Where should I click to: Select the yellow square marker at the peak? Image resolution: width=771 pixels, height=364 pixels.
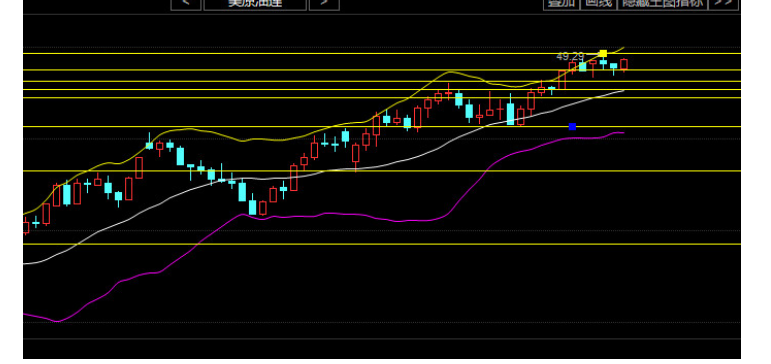603,53
